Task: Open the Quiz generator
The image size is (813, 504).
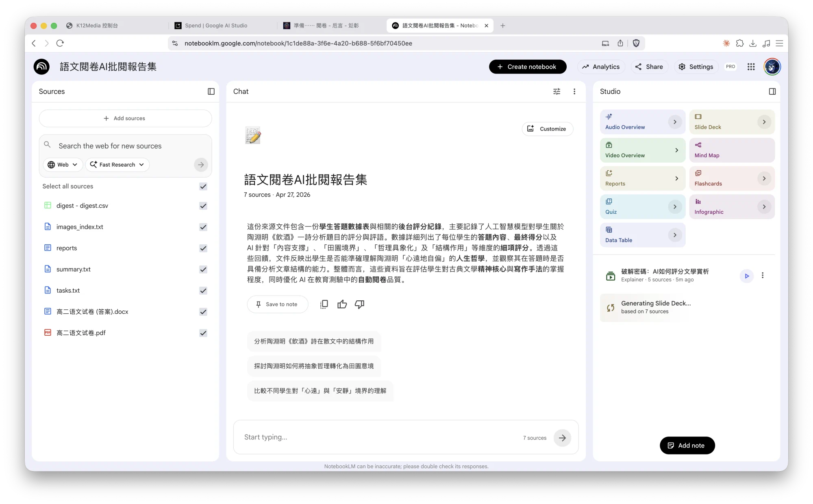Action: tap(634, 206)
